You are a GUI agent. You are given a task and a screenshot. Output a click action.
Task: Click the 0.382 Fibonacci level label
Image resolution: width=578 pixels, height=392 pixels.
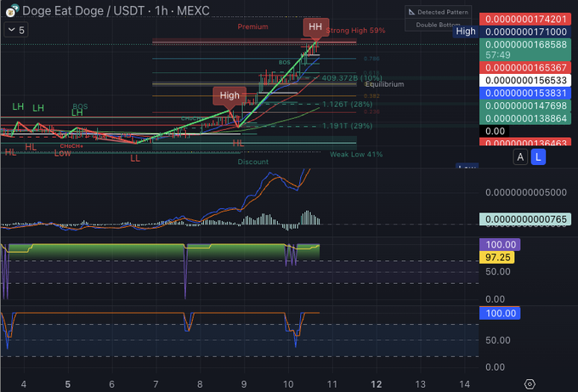(x=371, y=96)
